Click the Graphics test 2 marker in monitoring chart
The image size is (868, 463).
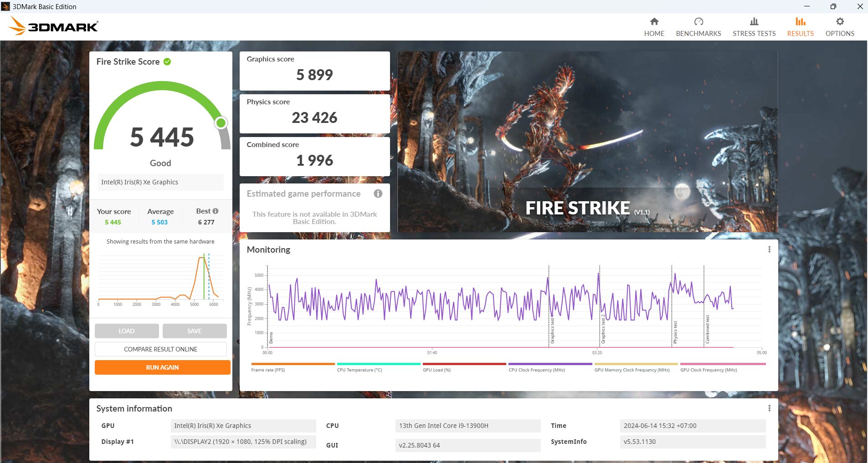tap(603, 329)
